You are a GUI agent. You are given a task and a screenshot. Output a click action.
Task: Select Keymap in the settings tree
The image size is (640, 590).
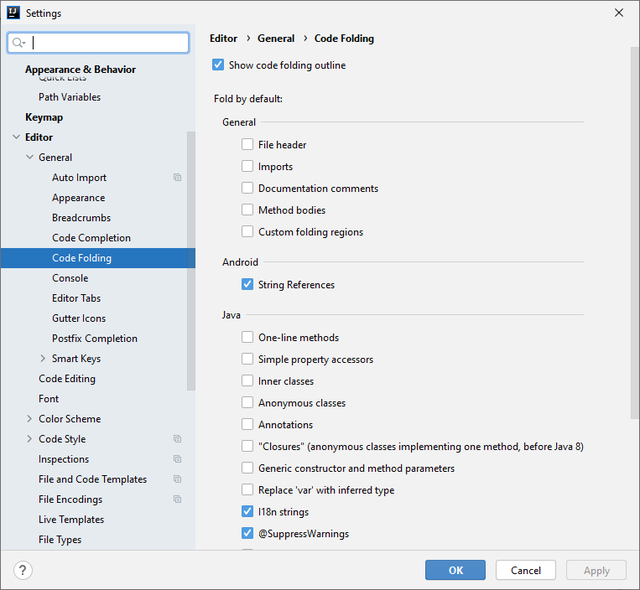click(44, 117)
